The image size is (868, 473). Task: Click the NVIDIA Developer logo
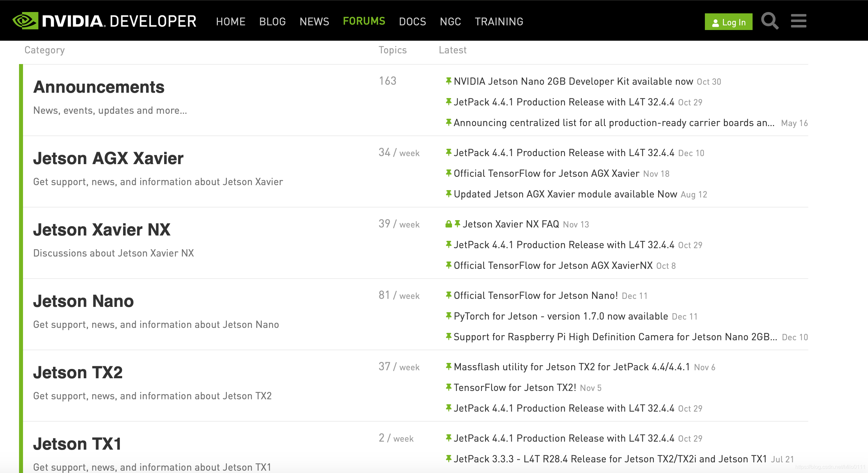coord(104,21)
